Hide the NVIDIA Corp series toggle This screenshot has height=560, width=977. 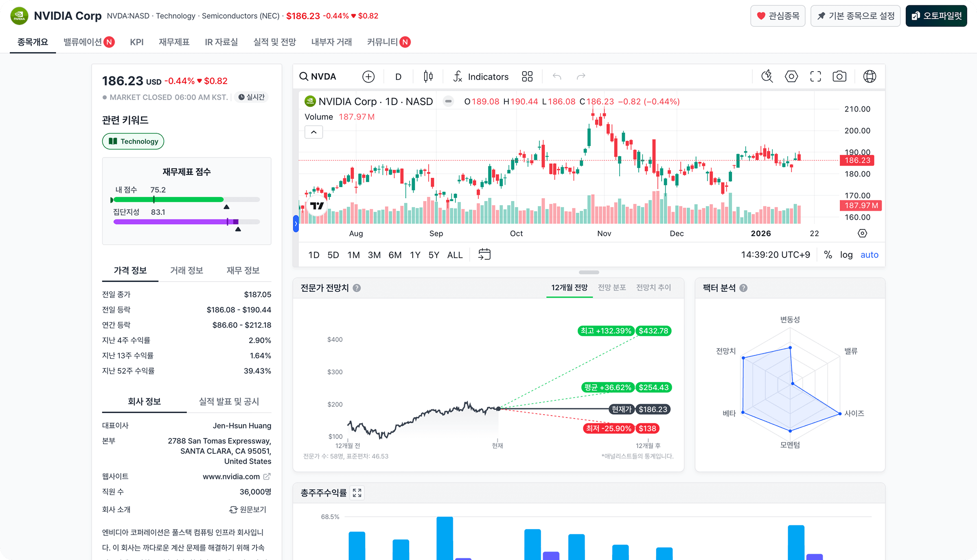(448, 101)
